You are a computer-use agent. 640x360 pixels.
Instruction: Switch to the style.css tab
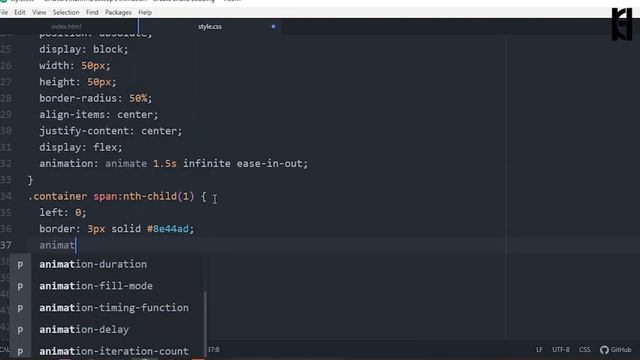(x=210, y=27)
